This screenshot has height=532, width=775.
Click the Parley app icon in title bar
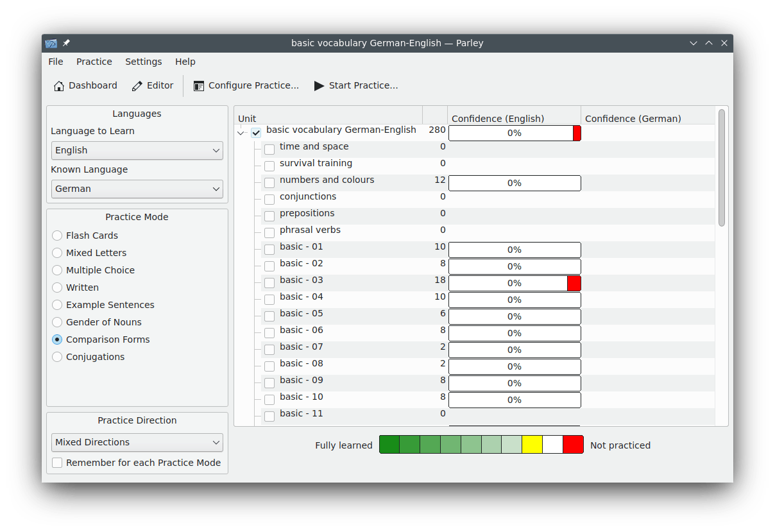51,44
